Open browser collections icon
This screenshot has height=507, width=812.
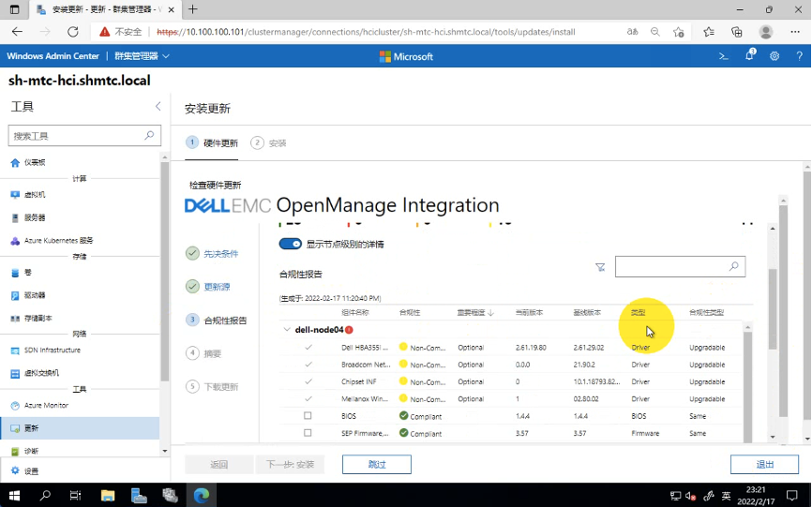point(736,32)
